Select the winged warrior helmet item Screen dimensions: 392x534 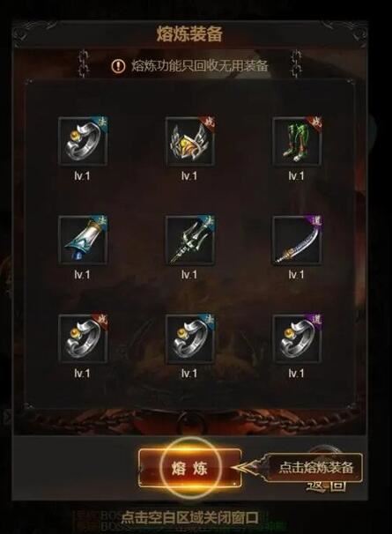(190, 141)
